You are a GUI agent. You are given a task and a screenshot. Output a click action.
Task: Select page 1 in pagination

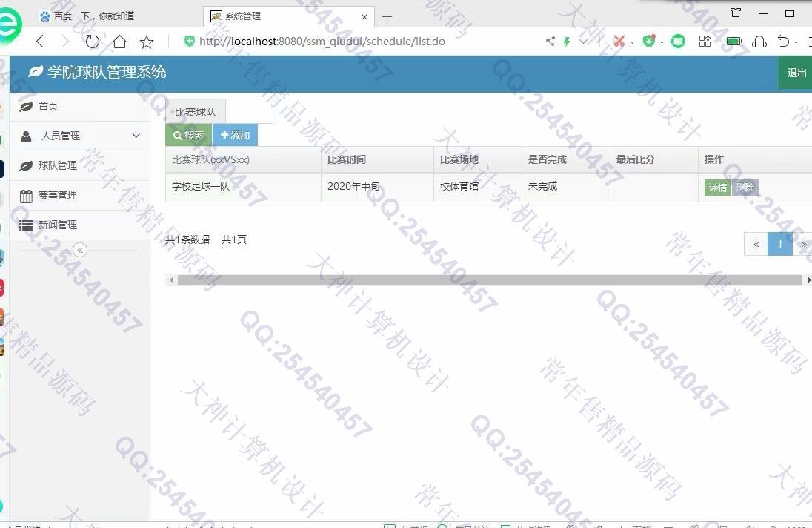tap(779, 244)
